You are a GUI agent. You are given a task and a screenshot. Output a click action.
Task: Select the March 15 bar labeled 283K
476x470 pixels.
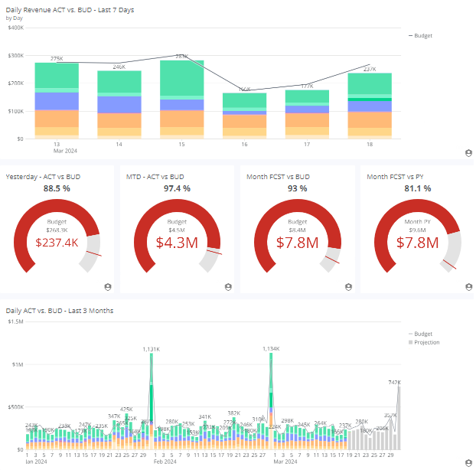click(x=181, y=100)
